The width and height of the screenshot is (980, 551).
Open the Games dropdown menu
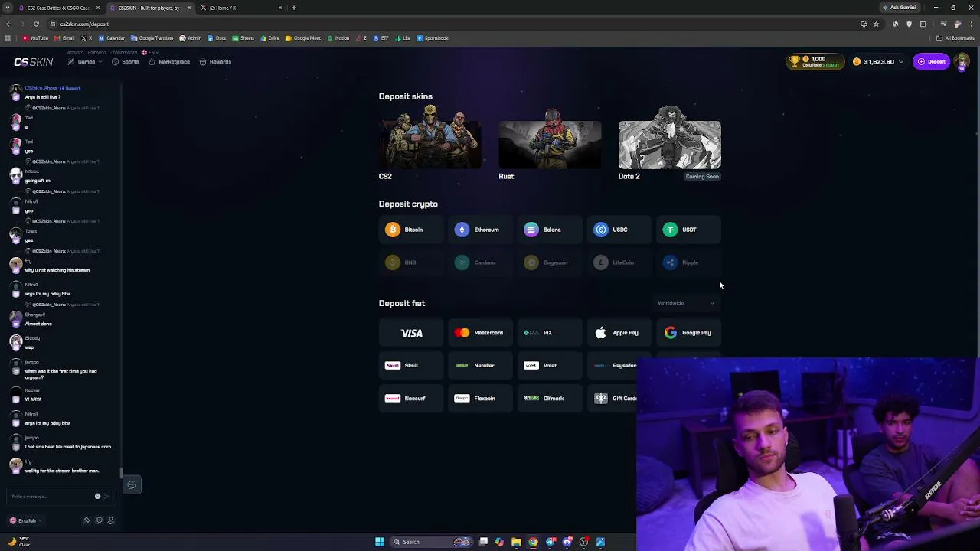[85, 62]
